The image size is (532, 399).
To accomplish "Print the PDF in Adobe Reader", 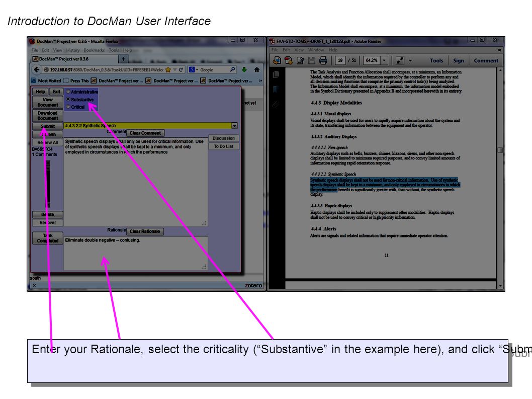I will point(323,60).
